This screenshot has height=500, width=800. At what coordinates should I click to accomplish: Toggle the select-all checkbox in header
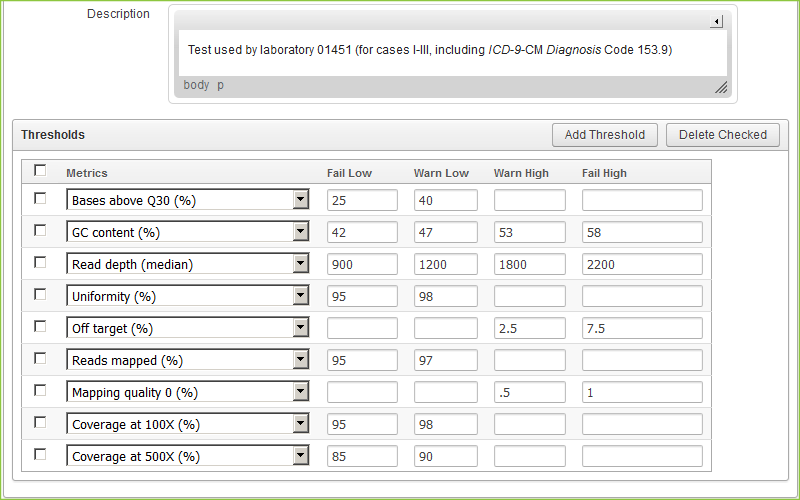point(40,171)
